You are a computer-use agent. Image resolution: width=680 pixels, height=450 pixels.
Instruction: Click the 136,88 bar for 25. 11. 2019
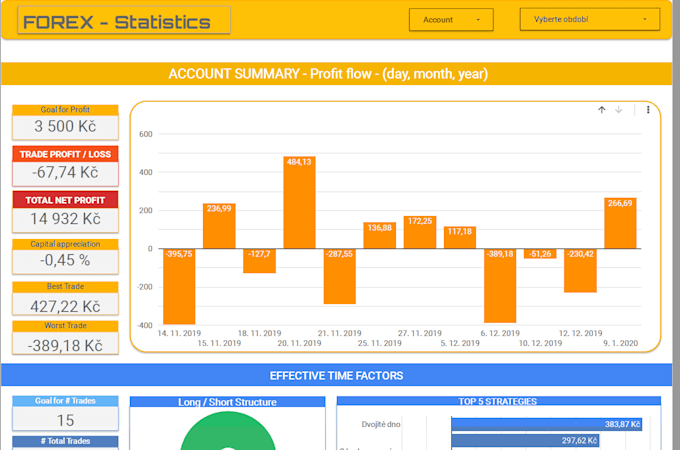tap(379, 235)
